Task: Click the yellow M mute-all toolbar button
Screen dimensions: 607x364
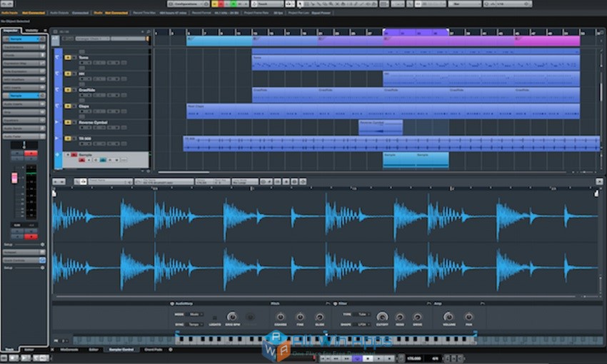Action: pos(215,4)
